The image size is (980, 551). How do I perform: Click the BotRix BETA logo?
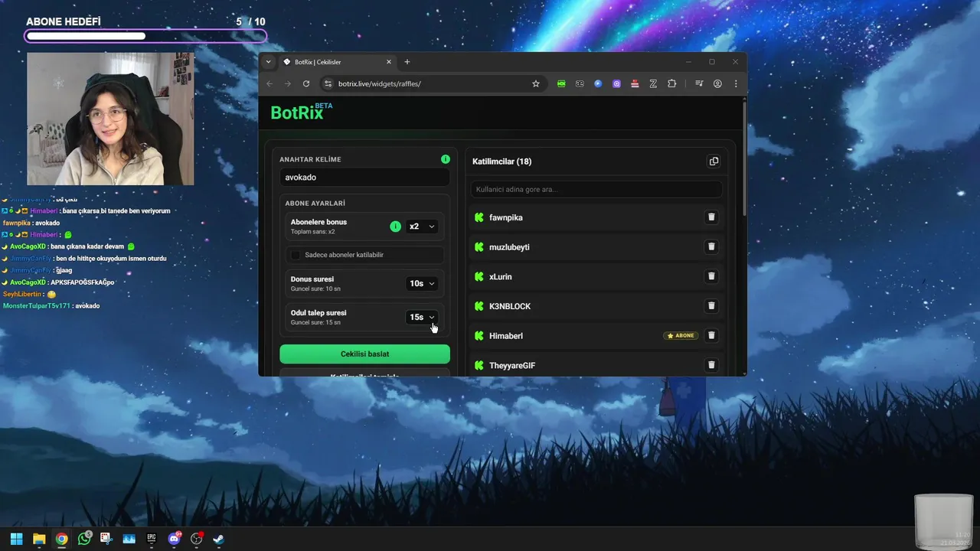tap(301, 112)
